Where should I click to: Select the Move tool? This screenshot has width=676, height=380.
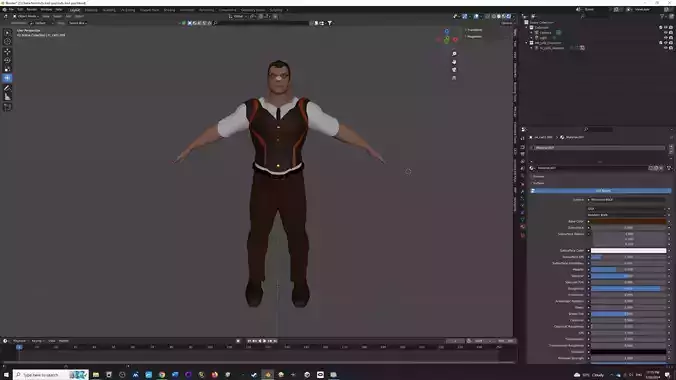click(x=7, y=51)
